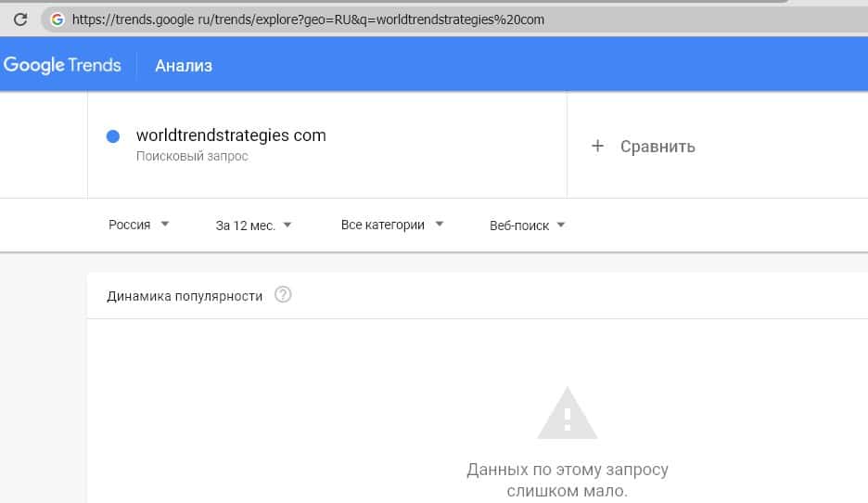The height and width of the screenshot is (503, 868).
Task: Click the worldtrendstrategies com search term
Action: pyautogui.click(x=231, y=135)
